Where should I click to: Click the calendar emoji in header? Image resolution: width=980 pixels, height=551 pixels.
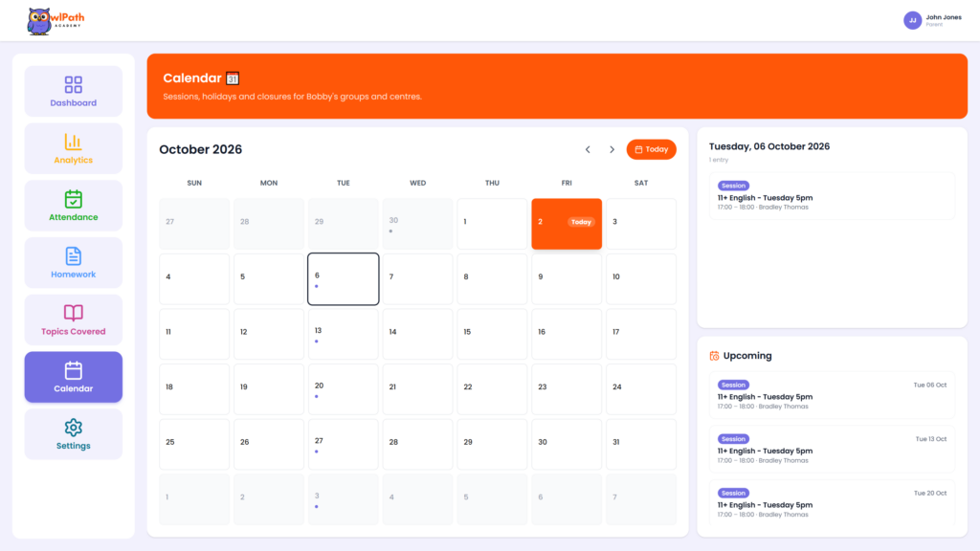[233, 78]
